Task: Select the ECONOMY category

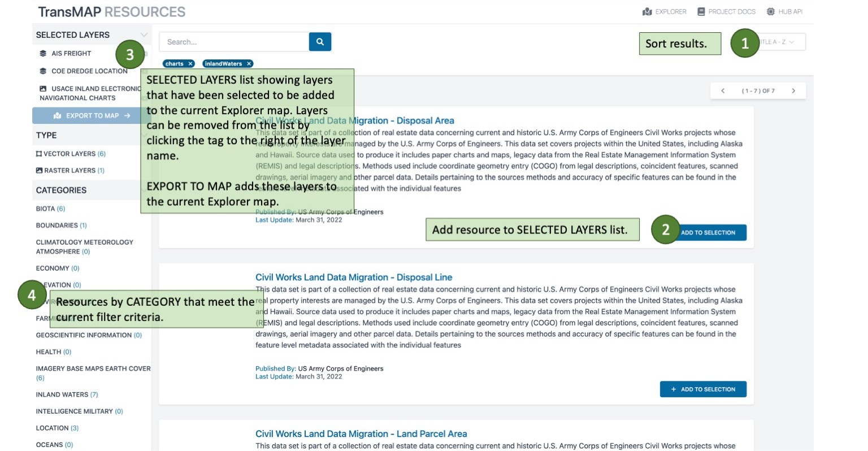Action: point(58,268)
